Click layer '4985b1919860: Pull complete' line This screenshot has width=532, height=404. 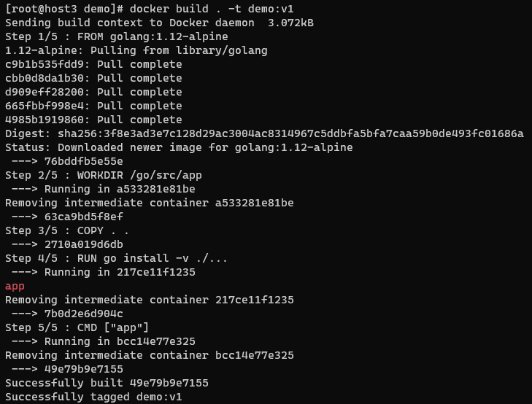[93, 120]
